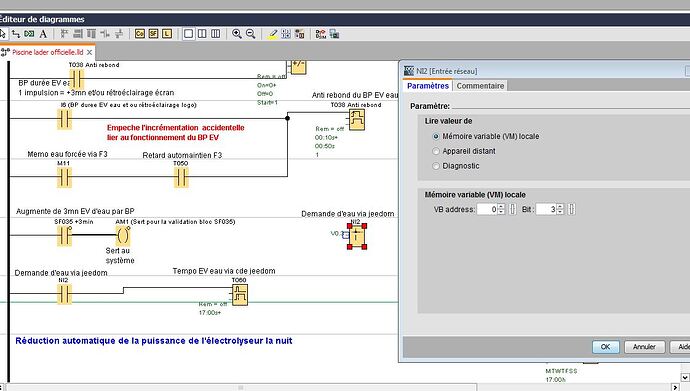Click the grid-like parameter box icon

tap(286, 34)
